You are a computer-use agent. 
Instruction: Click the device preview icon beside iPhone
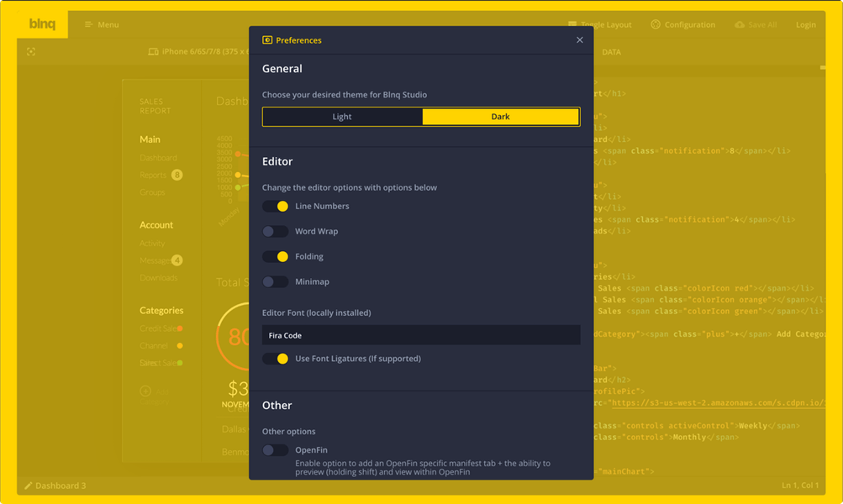pyautogui.click(x=153, y=51)
